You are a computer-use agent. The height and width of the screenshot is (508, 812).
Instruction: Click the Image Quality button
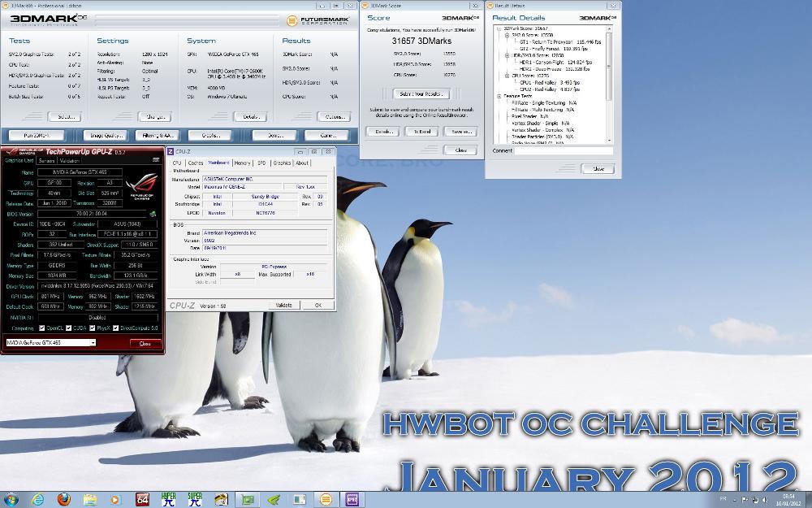click(x=106, y=135)
